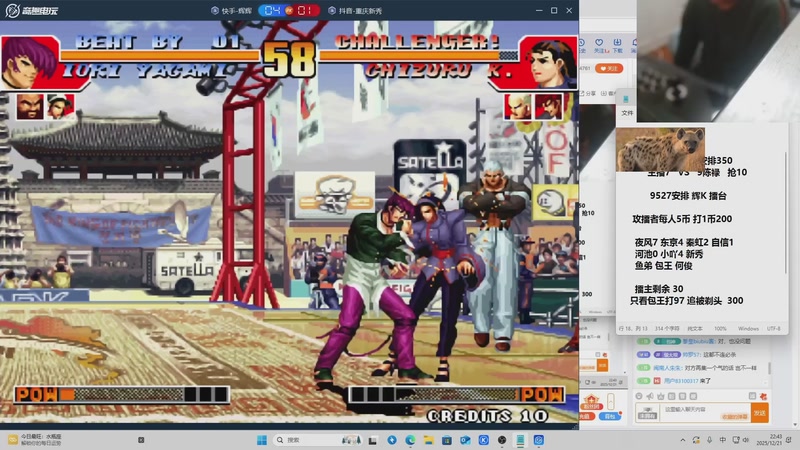Click the line '只看包王打97 追被剃头 300'
This screenshot has width=800, height=450.
(686, 301)
